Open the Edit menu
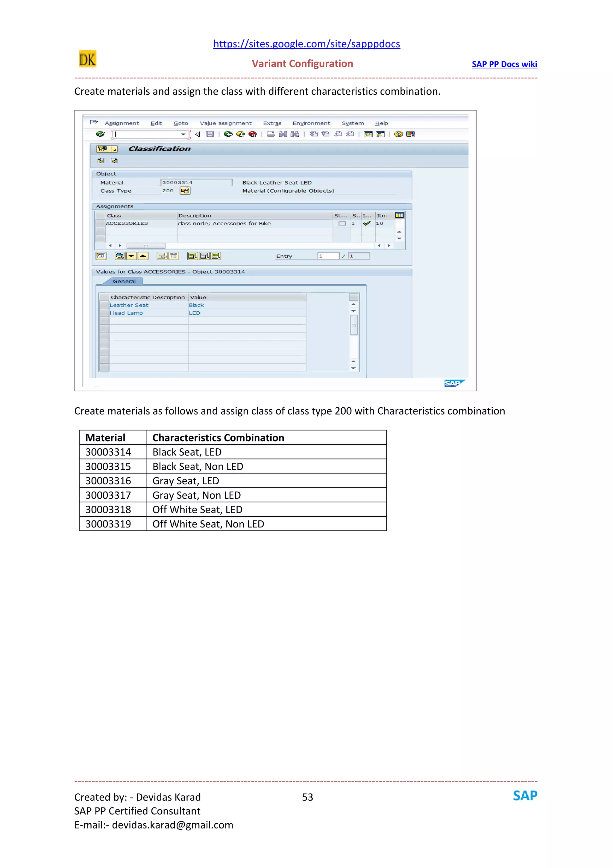This screenshot has height=868, width=613. (156, 123)
